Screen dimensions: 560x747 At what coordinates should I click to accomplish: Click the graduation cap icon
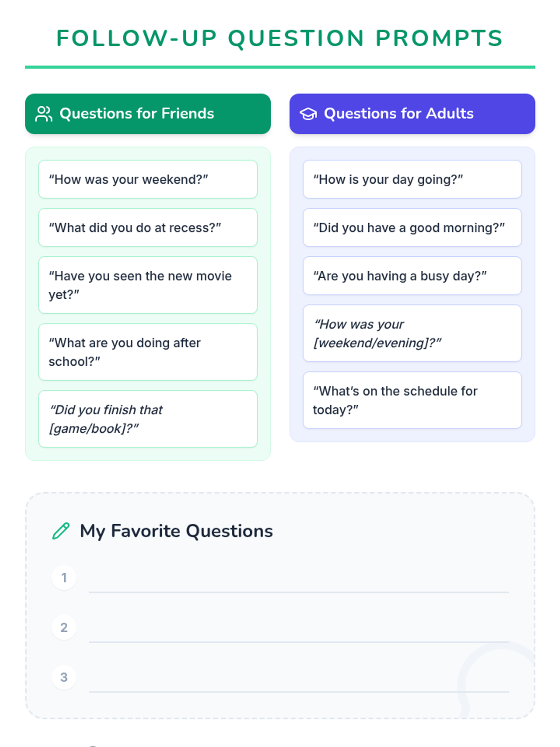[x=308, y=114]
